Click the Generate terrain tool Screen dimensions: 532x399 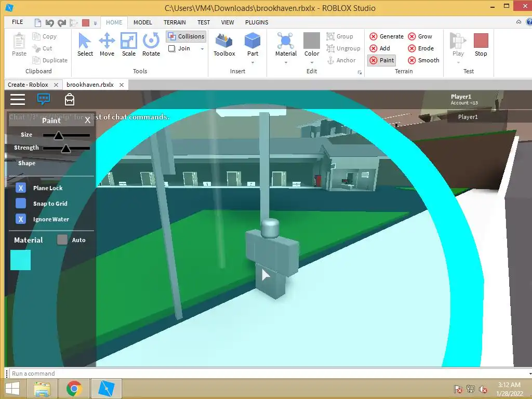387,36
